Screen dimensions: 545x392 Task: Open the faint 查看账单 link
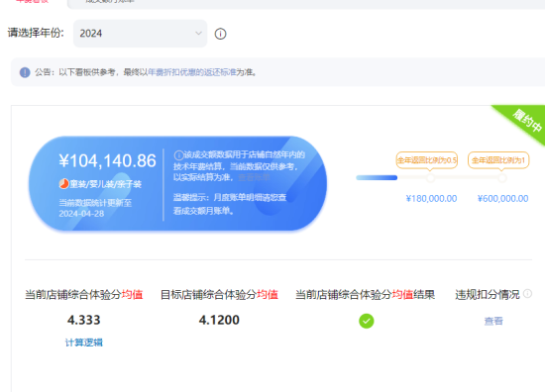[254, 177]
